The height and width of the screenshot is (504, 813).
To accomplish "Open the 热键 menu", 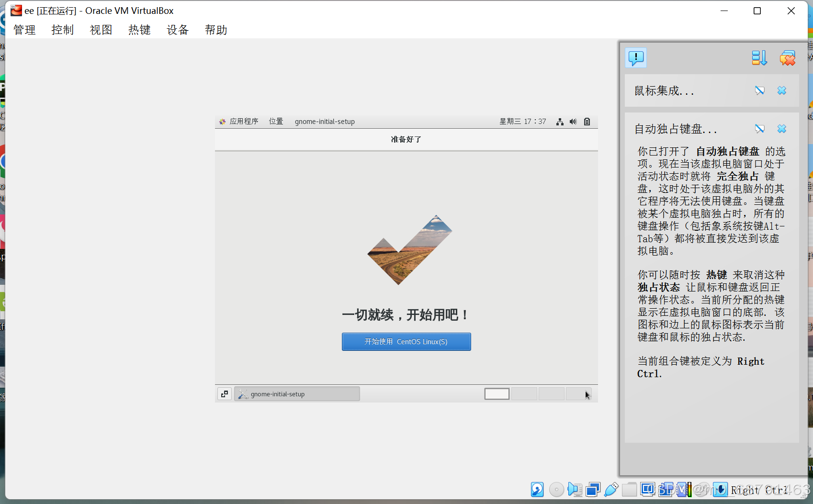I will tap(139, 30).
